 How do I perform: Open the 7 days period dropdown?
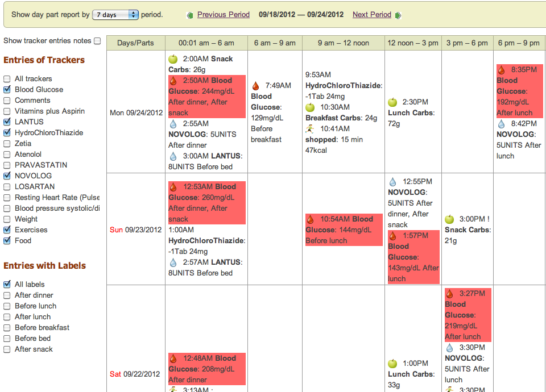[x=115, y=15]
